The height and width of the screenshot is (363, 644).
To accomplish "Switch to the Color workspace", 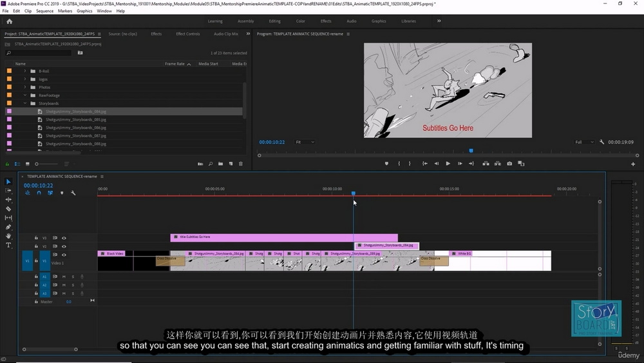I will point(301,21).
